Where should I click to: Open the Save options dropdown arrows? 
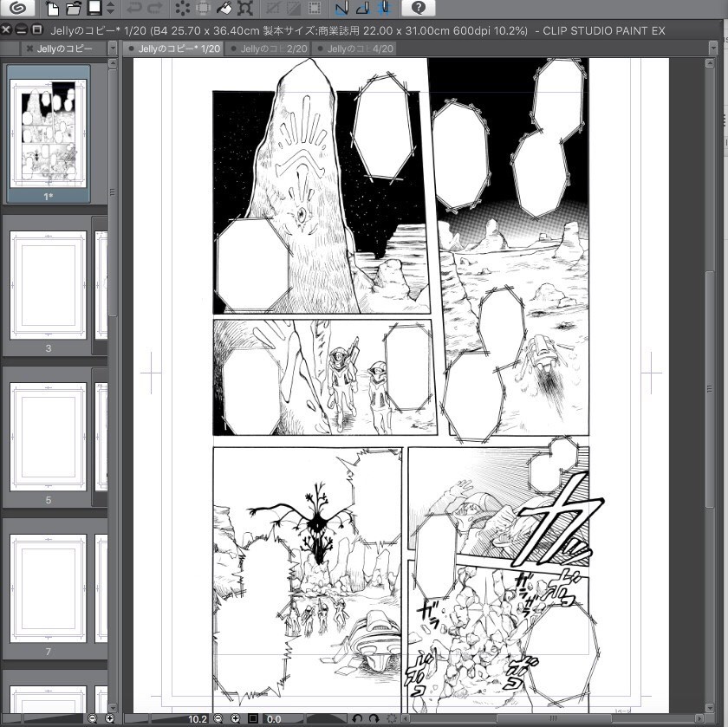pos(110,9)
